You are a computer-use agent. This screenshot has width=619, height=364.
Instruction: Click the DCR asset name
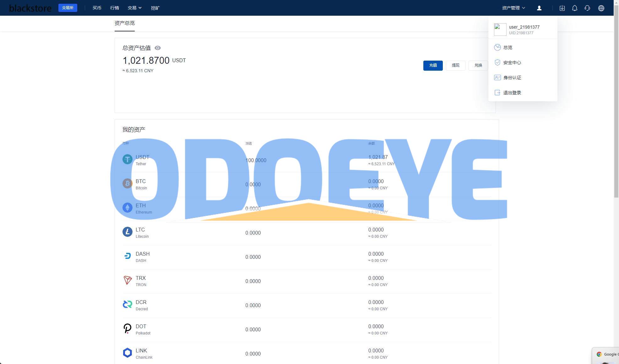pos(141,302)
